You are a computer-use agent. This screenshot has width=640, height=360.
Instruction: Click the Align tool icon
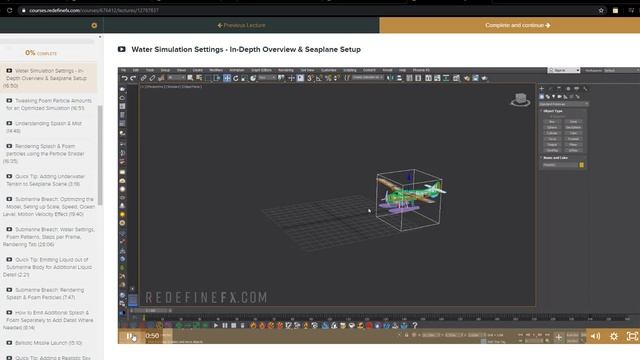tap(399, 78)
